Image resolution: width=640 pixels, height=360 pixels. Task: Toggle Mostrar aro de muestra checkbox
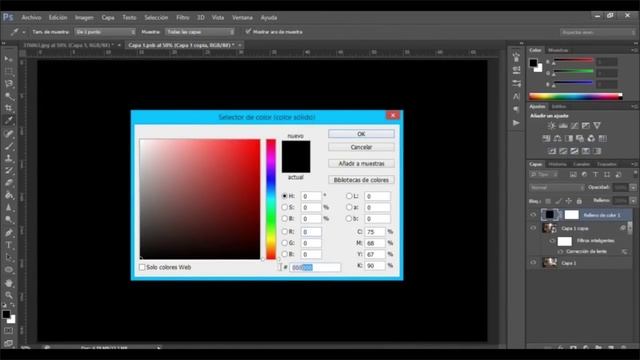[x=248, y=31]
